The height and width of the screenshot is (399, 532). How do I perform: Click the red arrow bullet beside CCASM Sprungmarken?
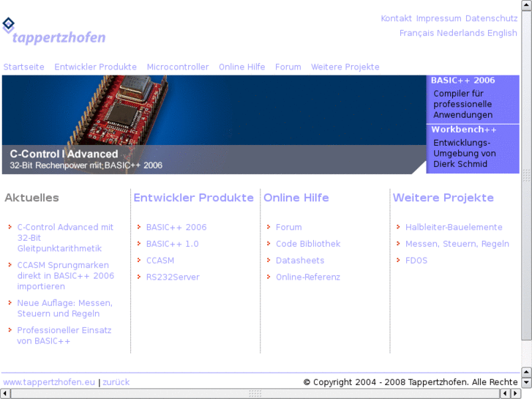coord(10,264)
